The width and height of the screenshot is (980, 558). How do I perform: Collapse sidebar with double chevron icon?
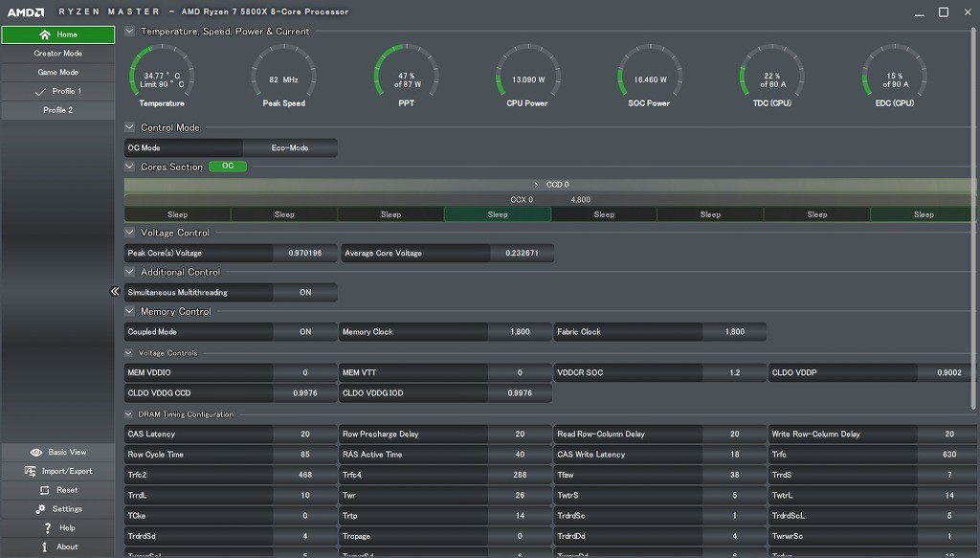[115, 292]
